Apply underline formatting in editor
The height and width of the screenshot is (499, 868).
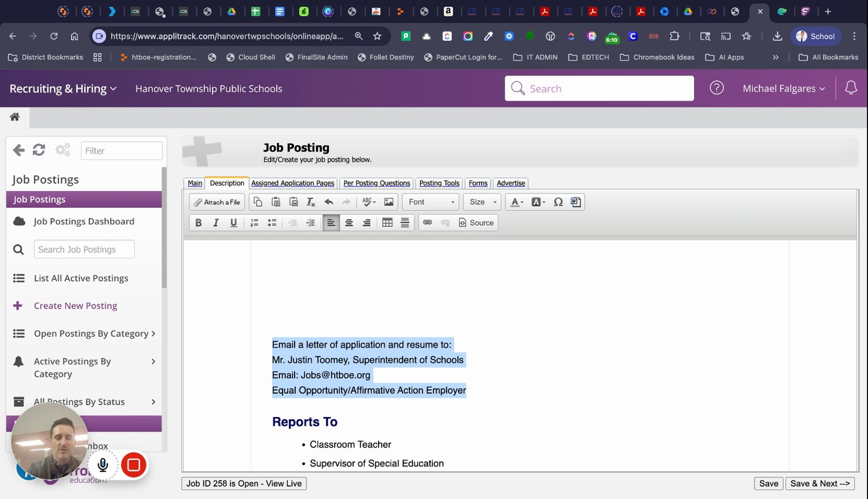(233, 222)
